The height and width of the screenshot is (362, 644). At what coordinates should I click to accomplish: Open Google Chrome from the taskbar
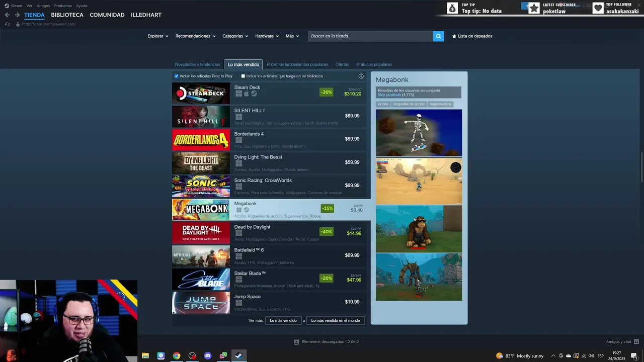[x=177, y=355]
